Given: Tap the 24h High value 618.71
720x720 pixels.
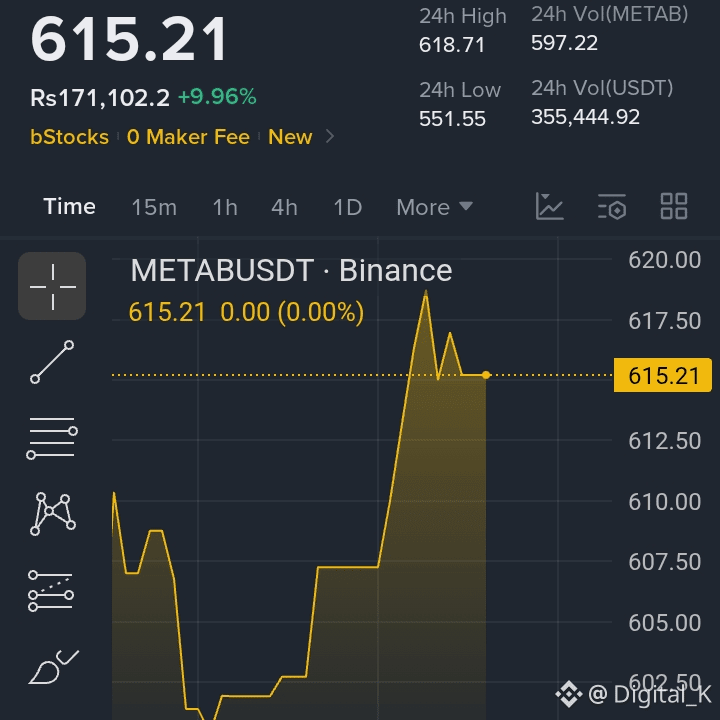Looking at the screenshot, I should point(452,45).
